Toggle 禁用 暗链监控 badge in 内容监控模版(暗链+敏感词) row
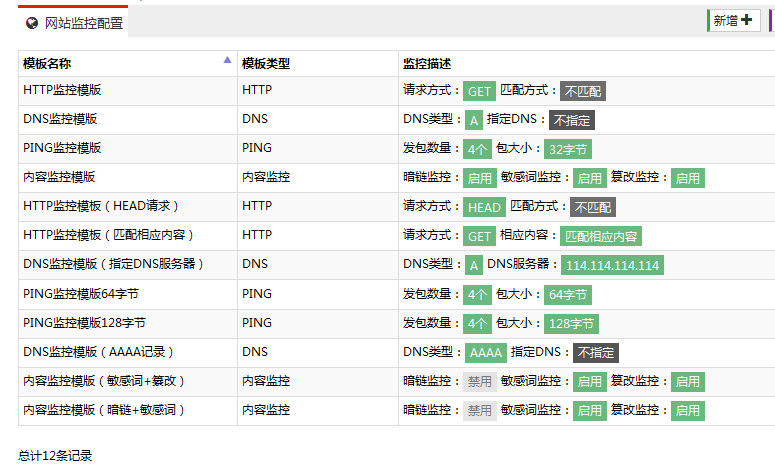Screen dimensions: 775x474 click(x=480, y=410)
